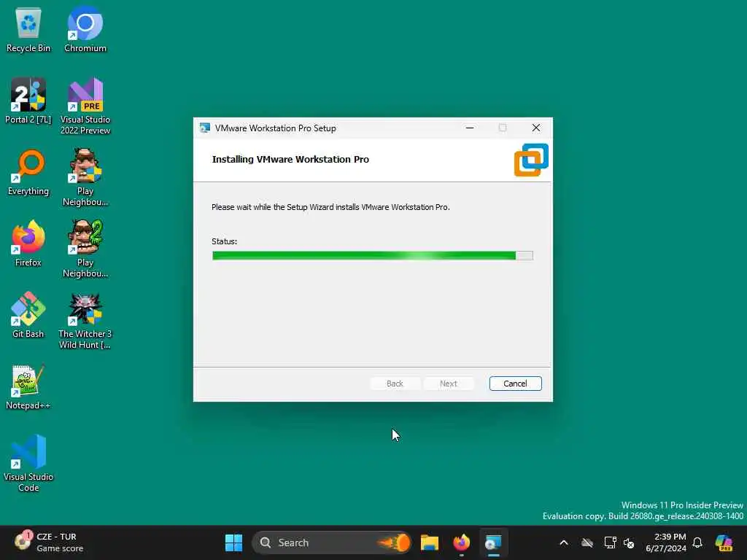Image resolution: width=747 pixels, height=560 pixels.
Task: Show hidden system tray icons
Action: click(x=564, y=542)
